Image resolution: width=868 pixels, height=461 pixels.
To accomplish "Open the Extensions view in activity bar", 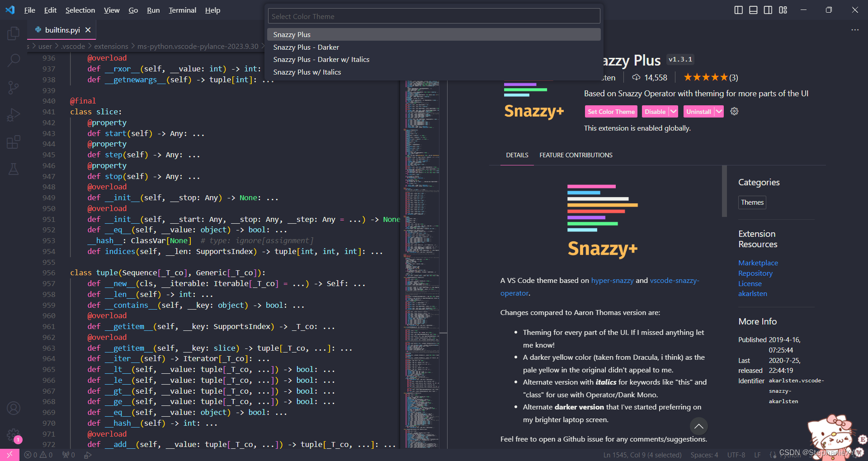I will pyautogui.click(x=14, y=142).
